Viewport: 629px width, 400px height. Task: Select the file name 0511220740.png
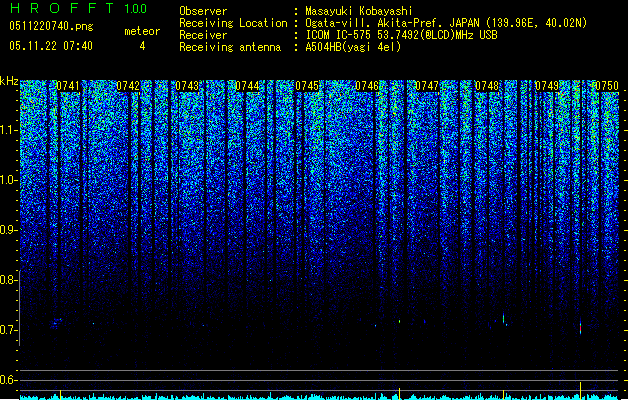[51, 26]
